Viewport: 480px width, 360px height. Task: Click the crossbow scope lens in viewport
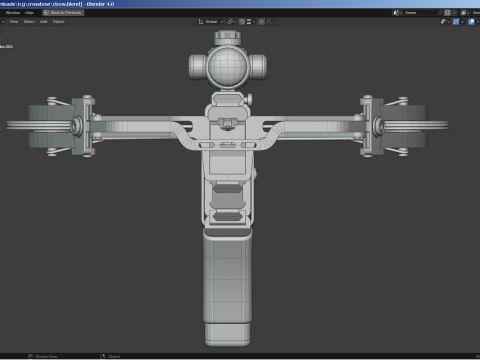(228, 66)
